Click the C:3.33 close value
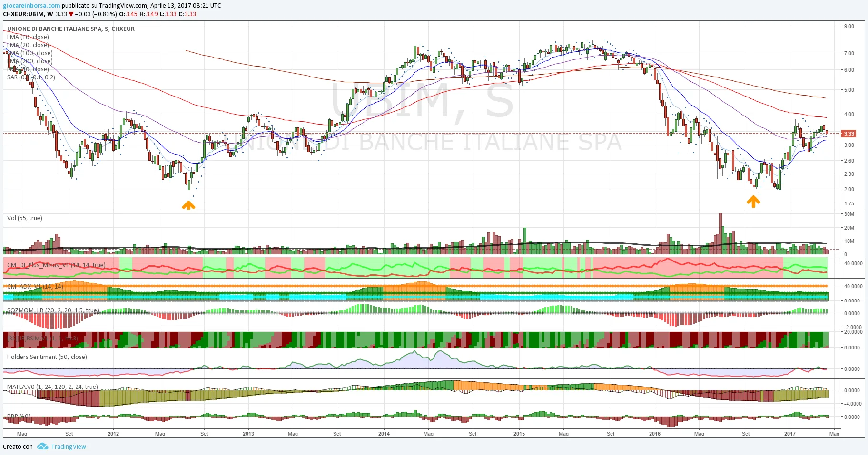 [187, 14]
